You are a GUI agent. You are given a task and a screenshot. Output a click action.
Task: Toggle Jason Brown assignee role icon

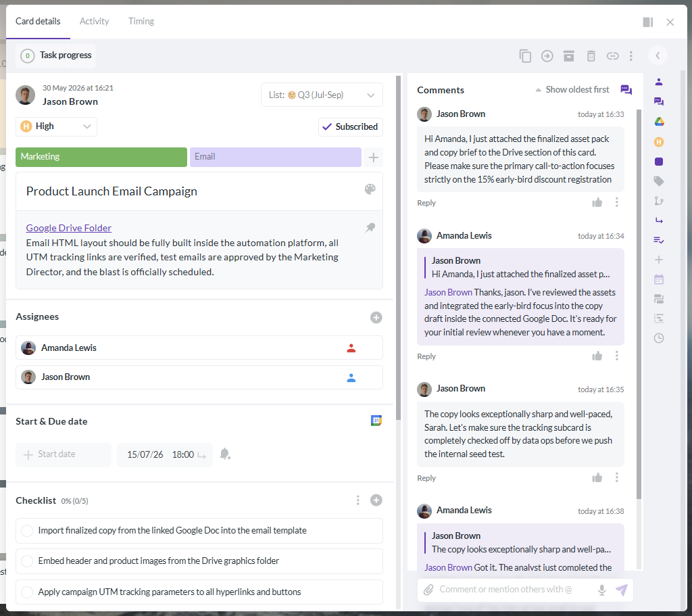pyautogui.click(x=351, y=378)
